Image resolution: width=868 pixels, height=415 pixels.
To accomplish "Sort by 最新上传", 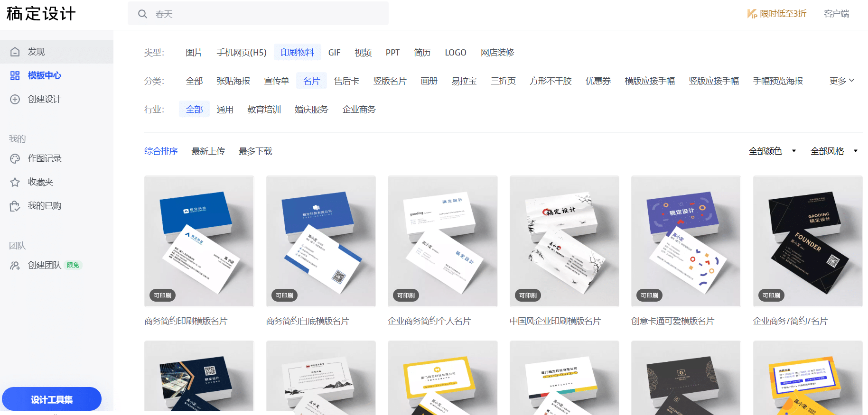I will [x=208, y=151].
